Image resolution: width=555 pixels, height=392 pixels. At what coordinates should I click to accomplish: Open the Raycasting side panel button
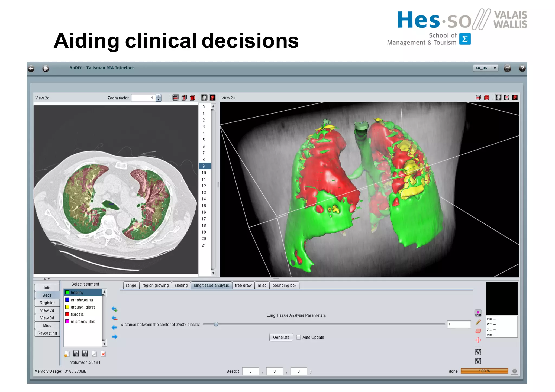47,333
